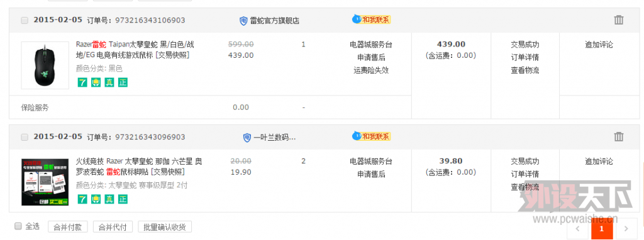Click trash icon for the mouse feet order
Viewport: 644px width, 240px height.
tap(619, 136)
